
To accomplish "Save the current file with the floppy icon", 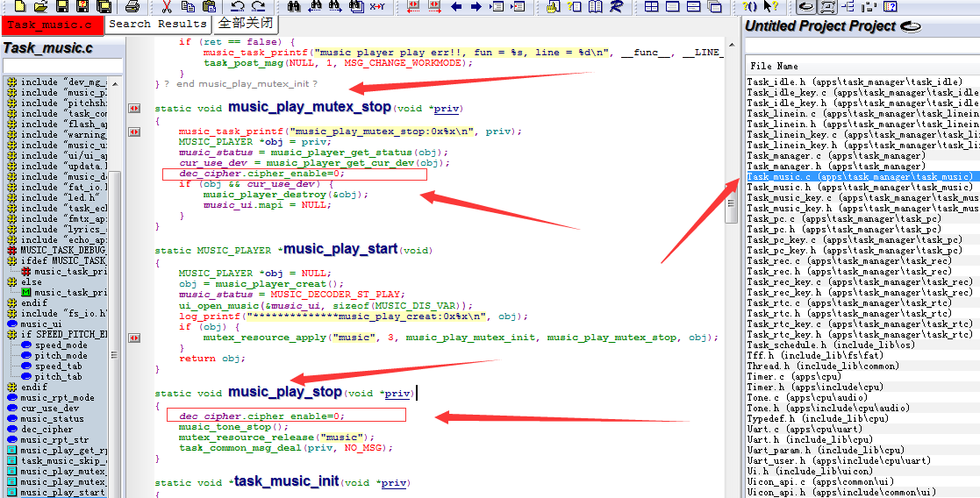I will coord(62,7).
